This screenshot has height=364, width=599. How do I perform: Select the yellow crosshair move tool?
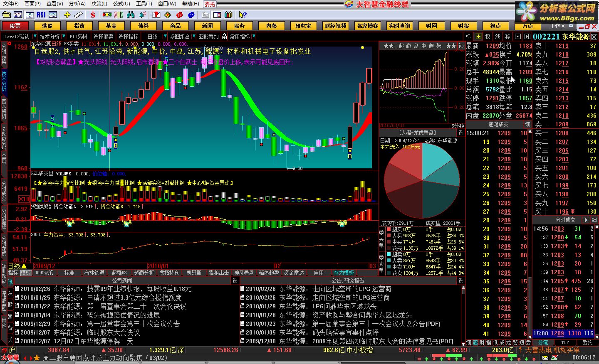(x=67, y=15)
